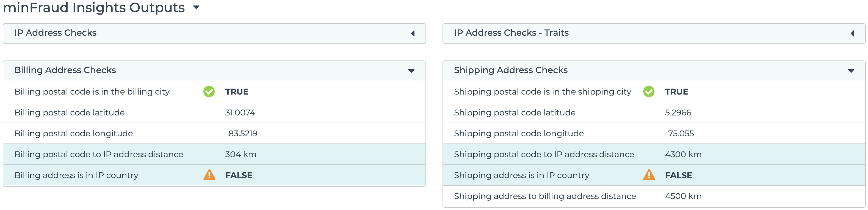Select billing postal code longitude value -83.5219
Image resolution: width=868 pixels, height=210 pixels.
point(241,134)
